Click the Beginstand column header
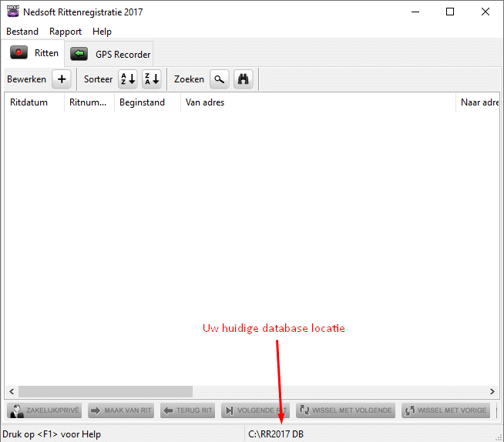 pyautogui.click(x=146, y=102)
